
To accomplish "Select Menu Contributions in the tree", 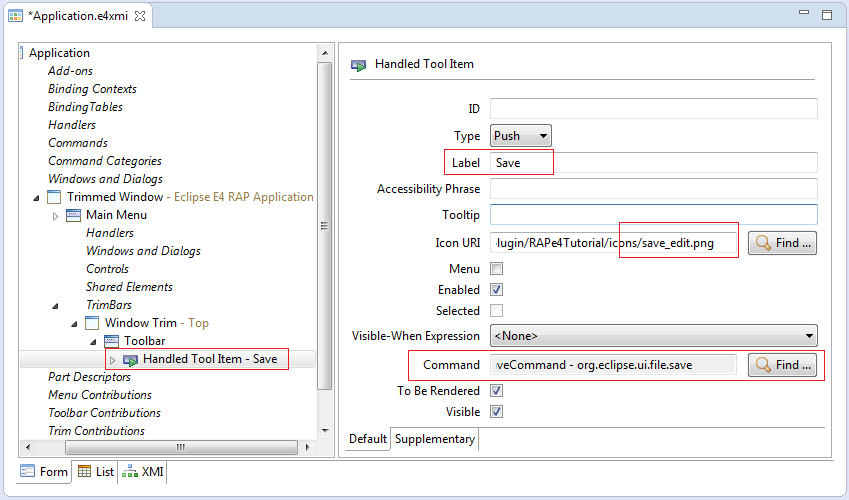I will (x=100, y=395).
